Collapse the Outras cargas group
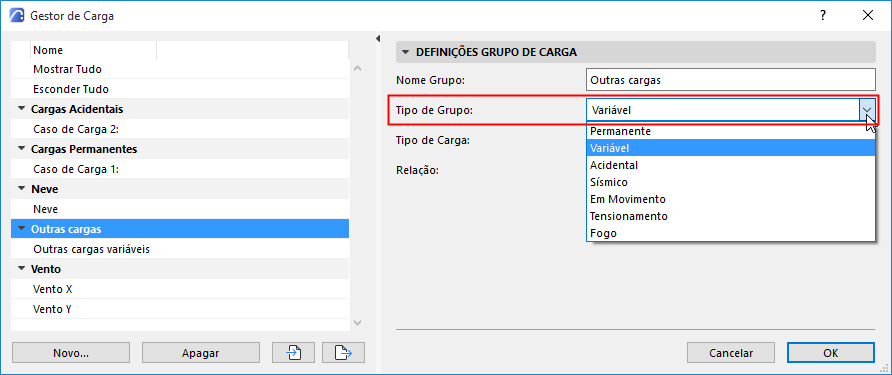892x375 pixels. point(22,229)
